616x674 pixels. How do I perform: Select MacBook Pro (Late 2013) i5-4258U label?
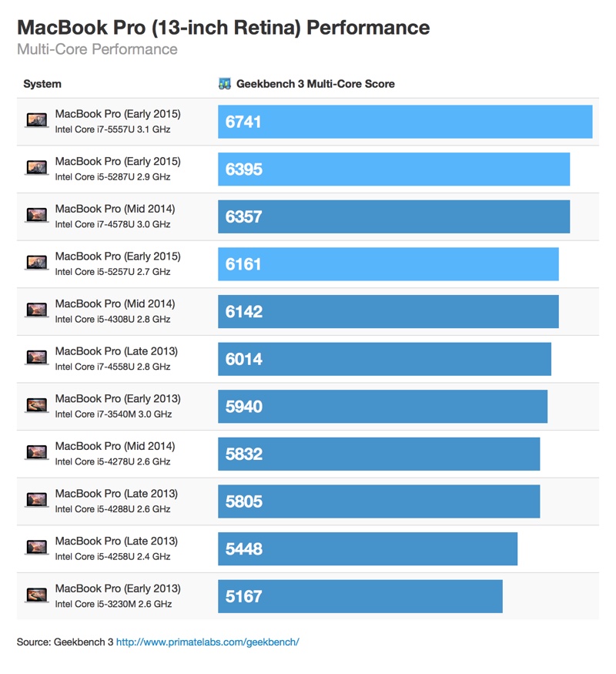tap(116, 548)
